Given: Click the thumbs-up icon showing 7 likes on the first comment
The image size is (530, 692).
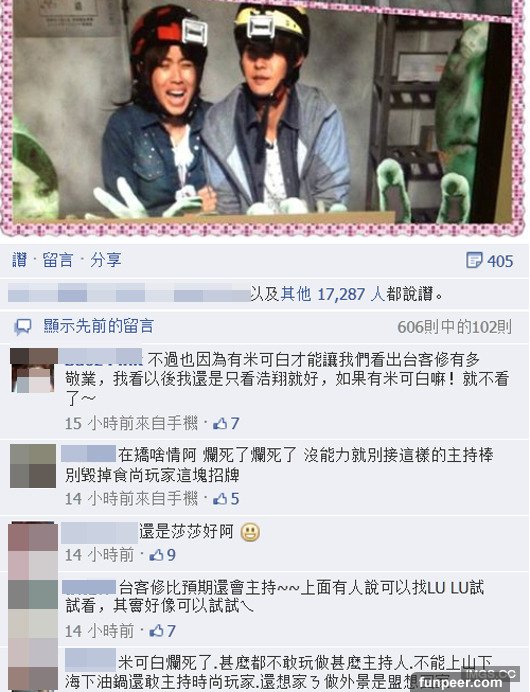Looking at the screenshot, I should coord(220,424).
